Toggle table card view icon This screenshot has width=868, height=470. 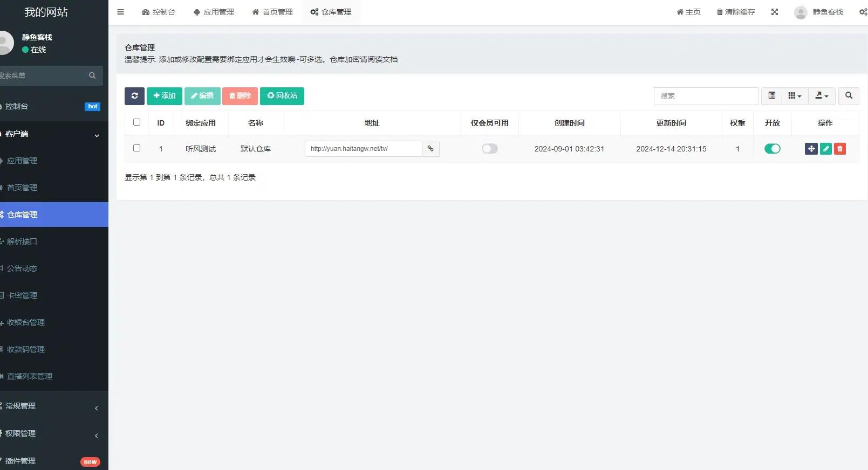pyautogui.click(x=772, y=96)
